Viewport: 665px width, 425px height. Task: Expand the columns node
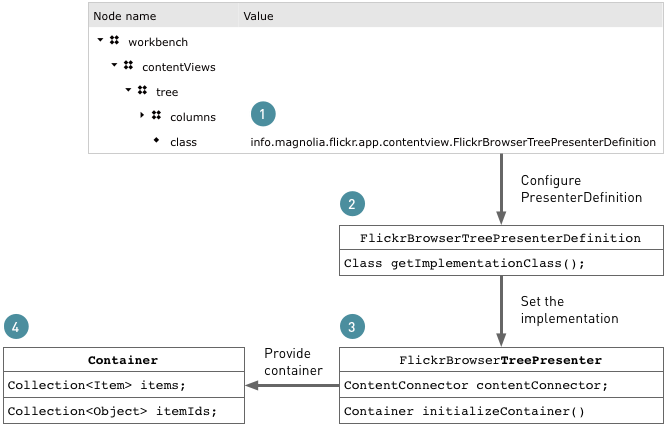click(x=143, y=116)
